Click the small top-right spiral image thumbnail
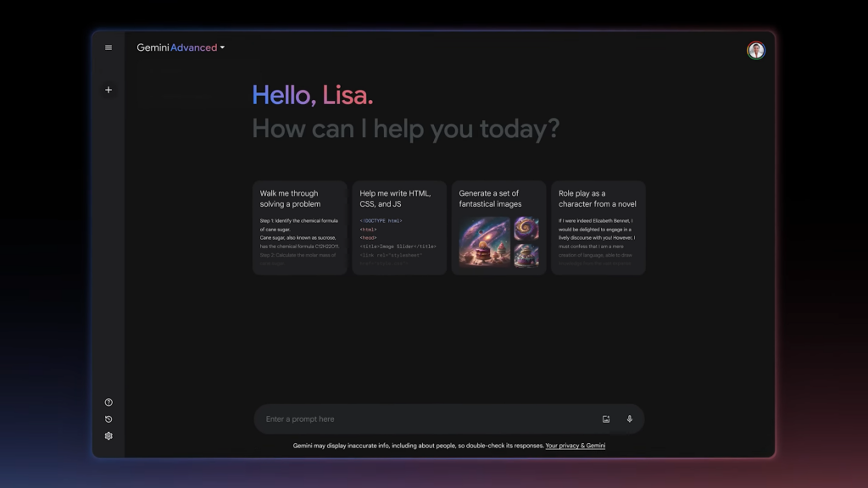This screenshot has height=488, width=868. (x=526, y=229)
